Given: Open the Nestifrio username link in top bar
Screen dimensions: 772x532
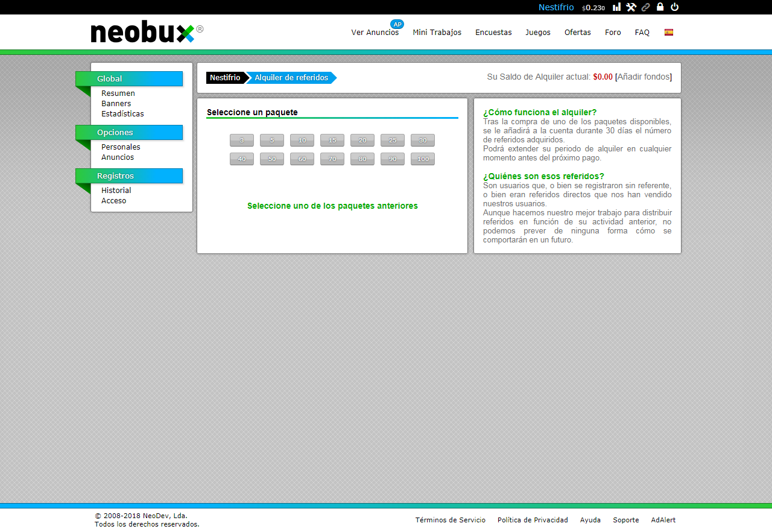Looking at the screenshot, I should pyautogui.click(x=556, y=7).
